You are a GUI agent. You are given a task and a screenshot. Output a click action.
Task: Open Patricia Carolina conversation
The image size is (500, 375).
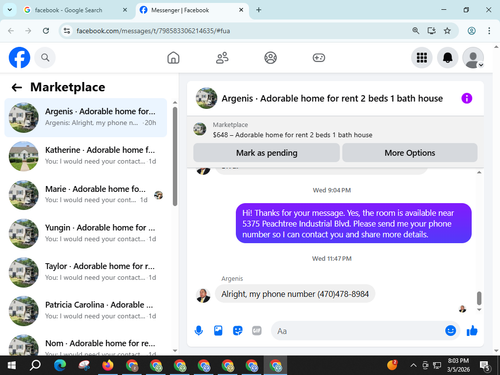(86, 311)
